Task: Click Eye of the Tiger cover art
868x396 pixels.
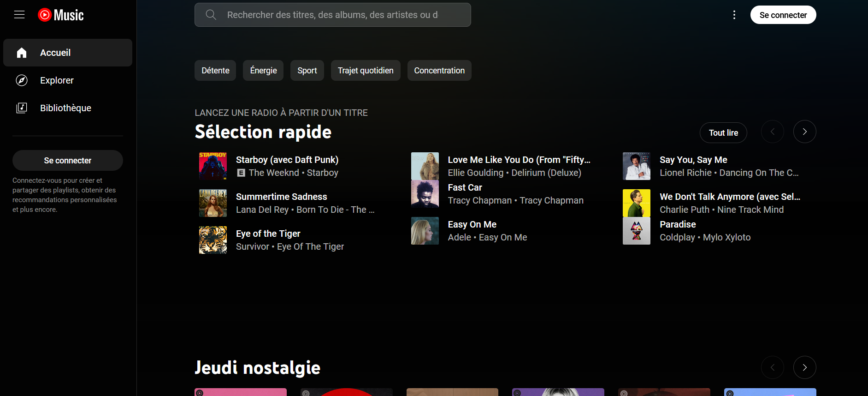Action: 213,240
